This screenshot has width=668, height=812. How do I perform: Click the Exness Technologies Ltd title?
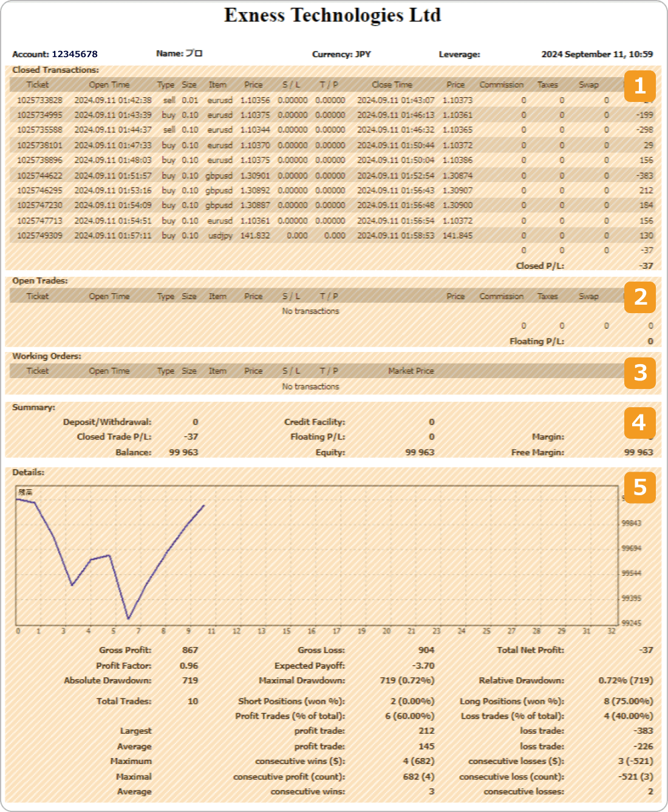point(333,15)
